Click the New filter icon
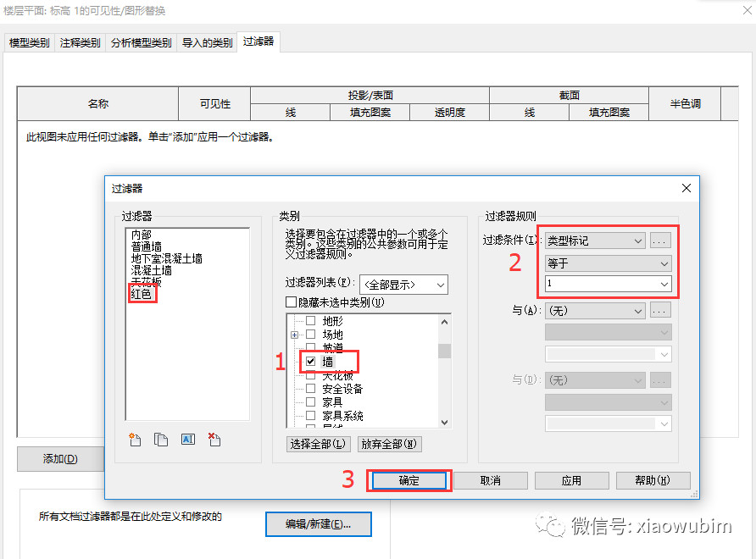Image resolution: width=756 pixels, height=559 pixels. (135, 439)
